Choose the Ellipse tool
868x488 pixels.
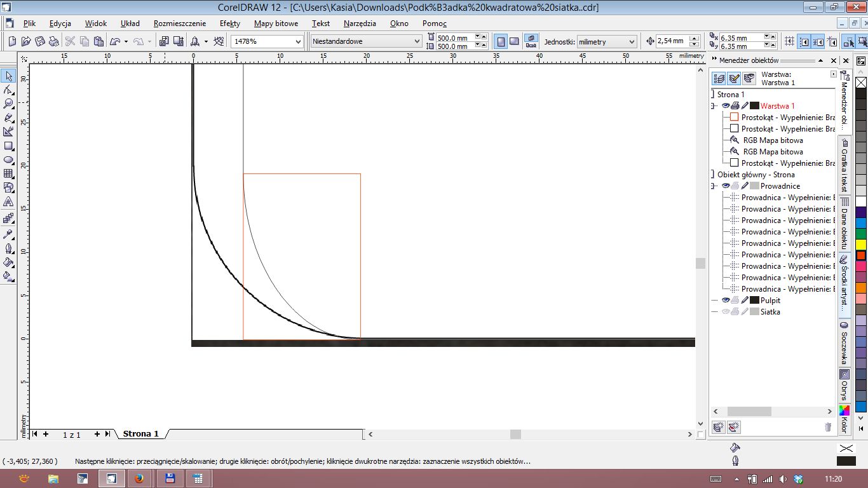8,159
